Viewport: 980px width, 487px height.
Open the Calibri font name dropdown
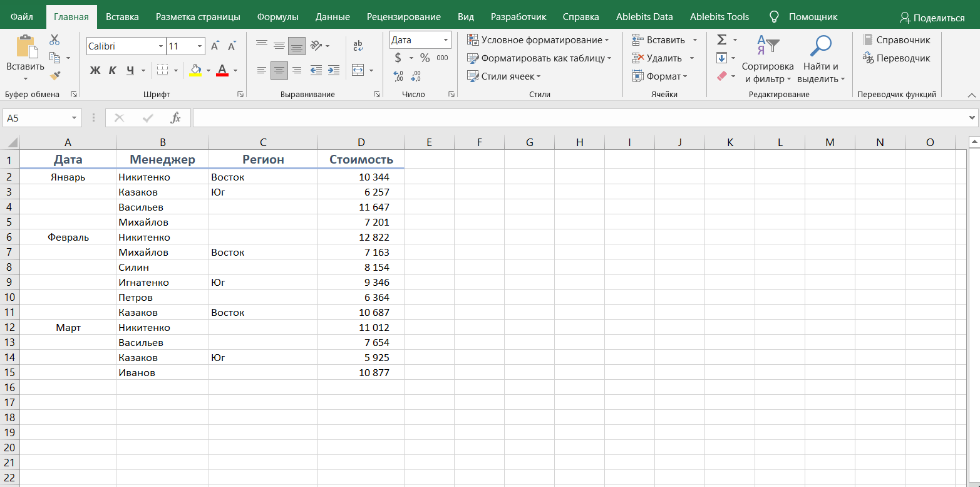point(161,46)
